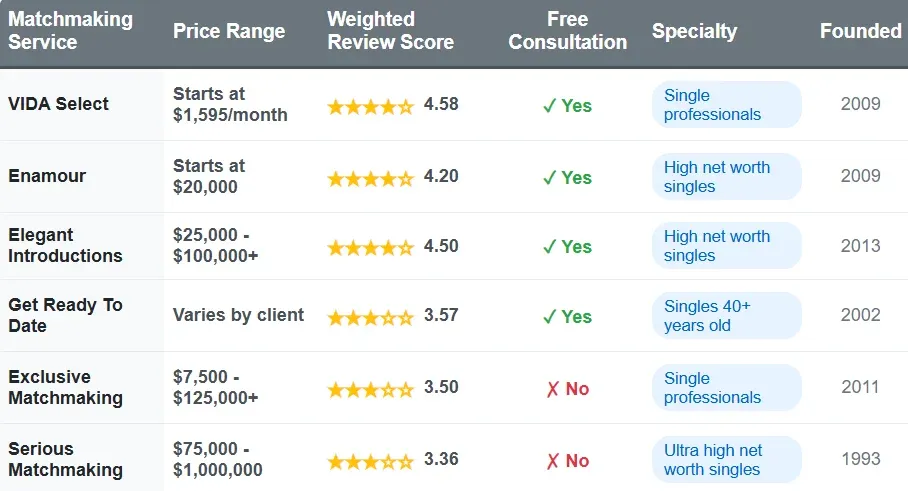908x491 pixels.
Task: Click the red No mark for Exclusive Matchmaking
Action: pyautogui.click(x=567, y=389)
